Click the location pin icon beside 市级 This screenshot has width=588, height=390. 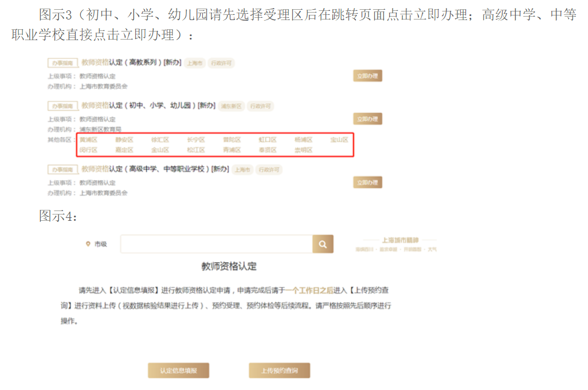(88, 244)
